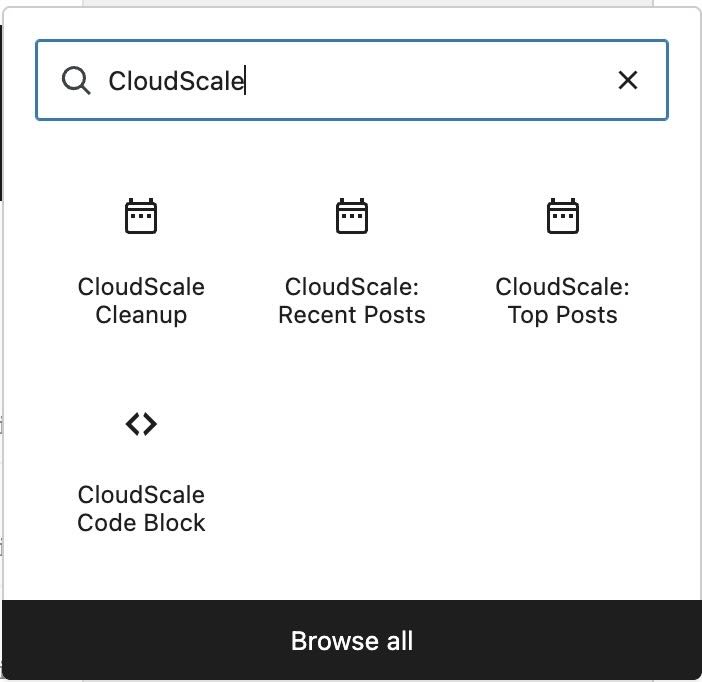Click the word "Cleanup" in the first block
Image resolution: width=702 pixels, height=682 pixels.
click(141, 316)
